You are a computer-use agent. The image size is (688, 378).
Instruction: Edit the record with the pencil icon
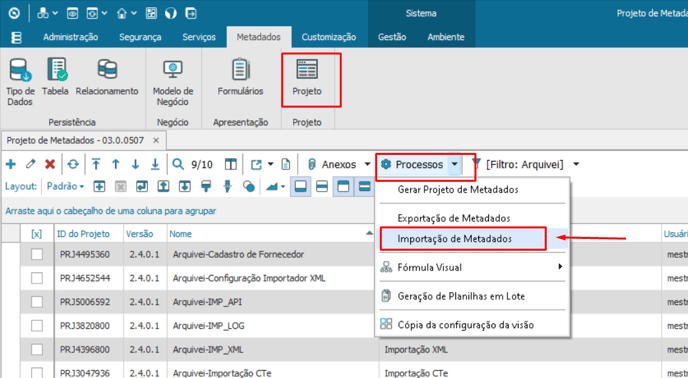point(30,164)
